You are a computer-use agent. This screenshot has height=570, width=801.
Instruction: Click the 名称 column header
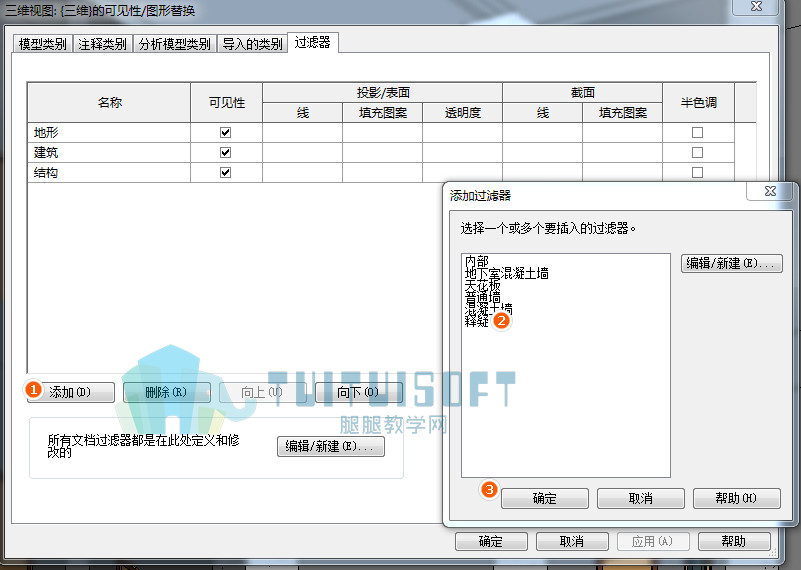(109, 103)
